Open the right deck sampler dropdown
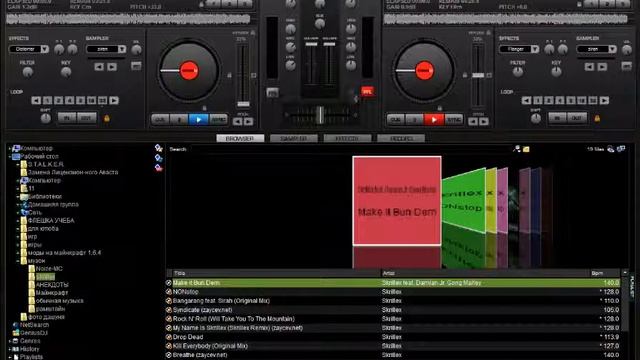640x360 pixels. point(612,49)
